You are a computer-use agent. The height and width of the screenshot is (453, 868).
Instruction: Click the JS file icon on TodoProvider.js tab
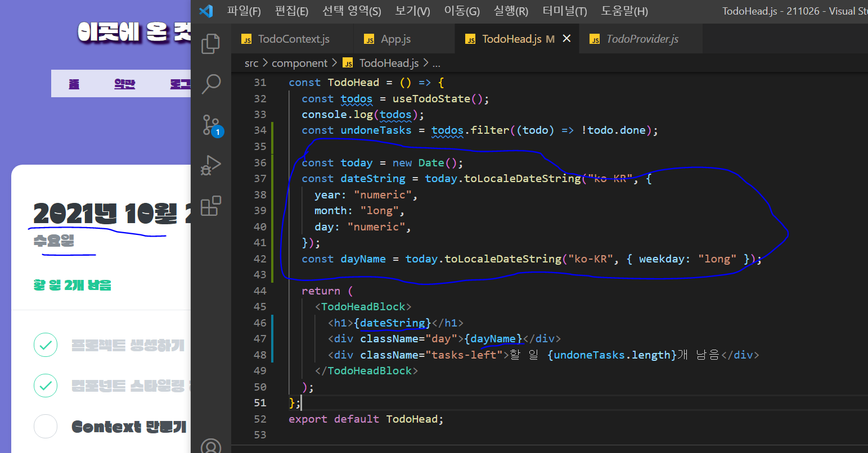click(595, 39)
